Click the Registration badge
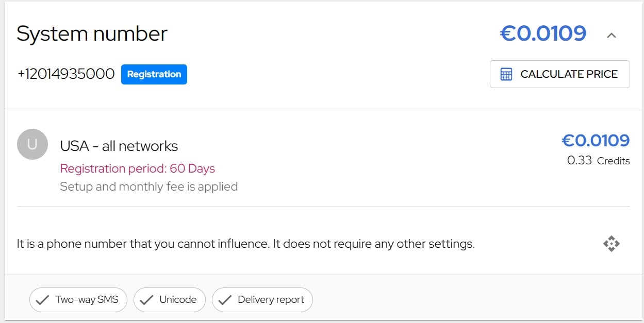 point(154,74)
